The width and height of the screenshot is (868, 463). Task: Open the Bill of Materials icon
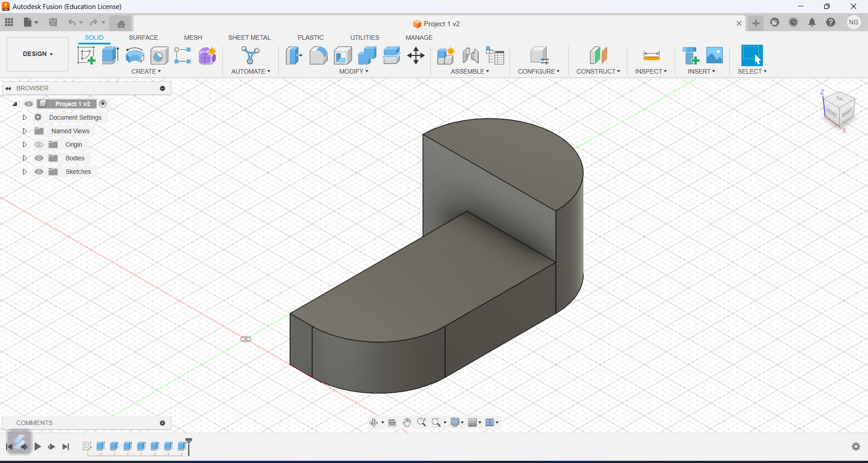click(x=495, y=56)
